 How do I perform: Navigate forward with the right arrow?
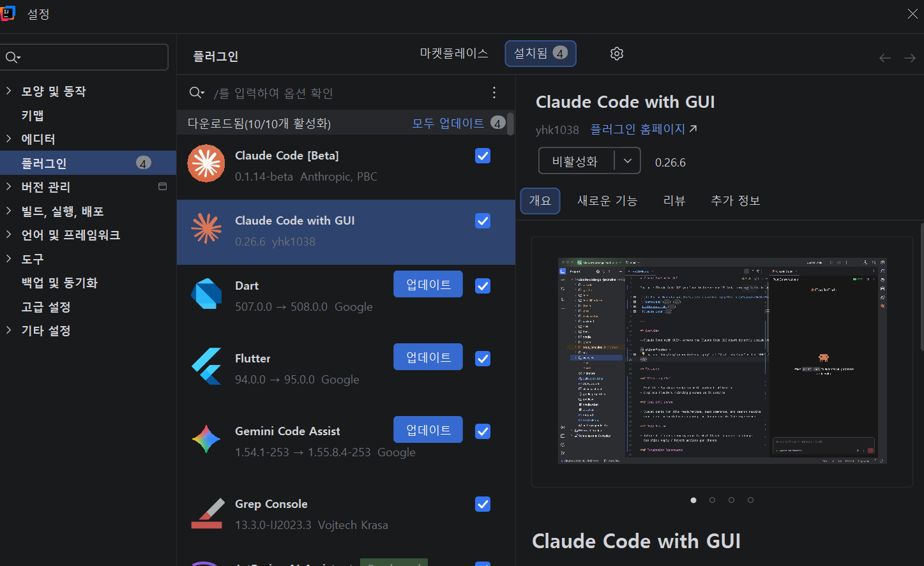[909, 58]
